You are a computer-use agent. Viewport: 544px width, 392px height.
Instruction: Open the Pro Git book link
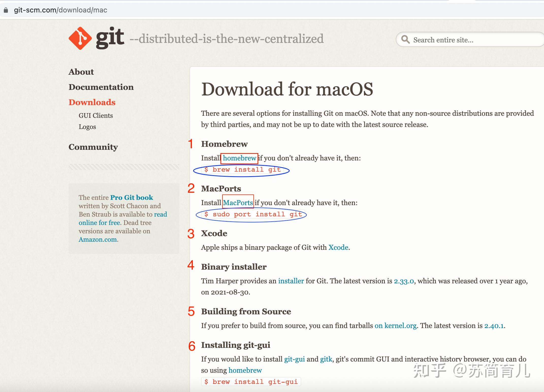(x=132, y=197)
